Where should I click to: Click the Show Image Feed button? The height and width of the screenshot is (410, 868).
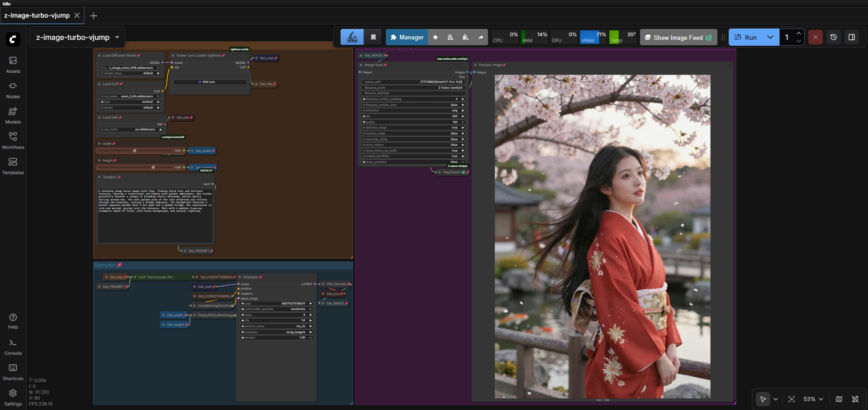(678, 38)
